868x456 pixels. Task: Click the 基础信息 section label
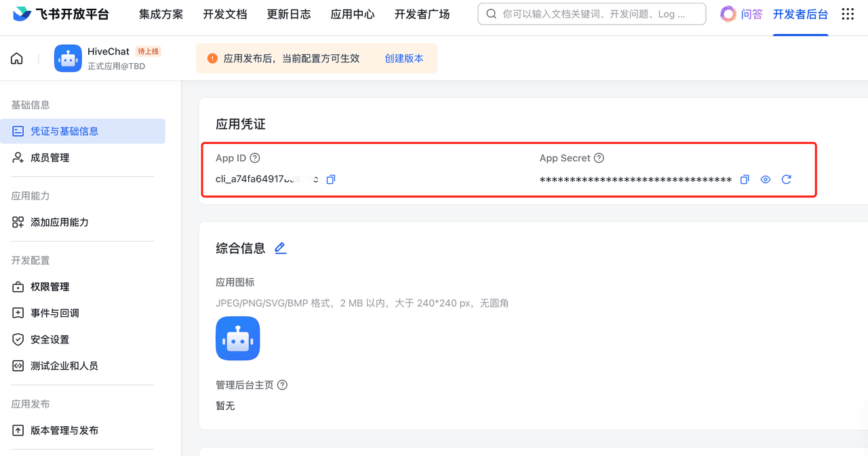coord(31,104)
